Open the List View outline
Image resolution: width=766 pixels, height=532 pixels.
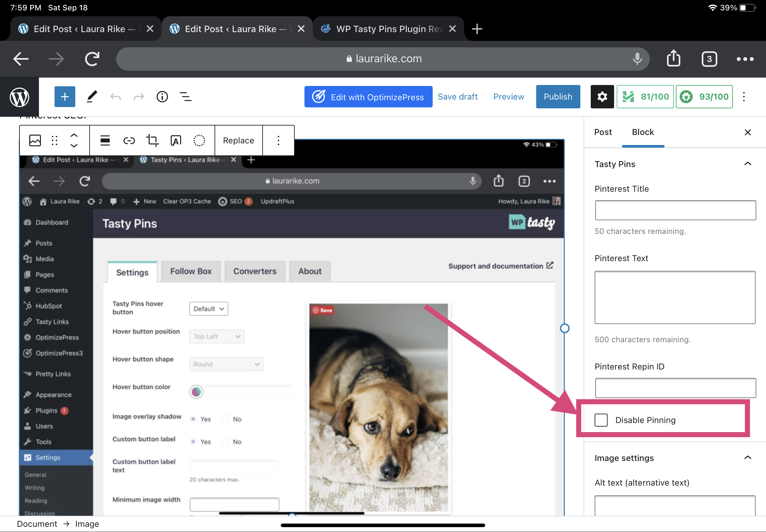click(185, 97)
